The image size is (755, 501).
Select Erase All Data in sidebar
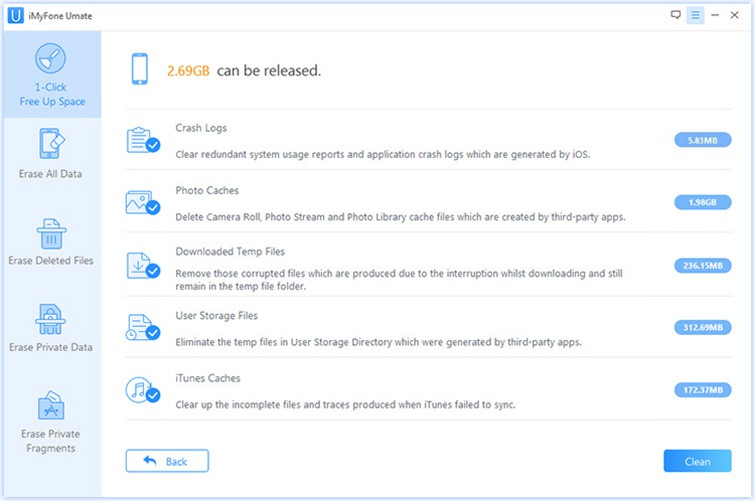click(x=51, y=154)
